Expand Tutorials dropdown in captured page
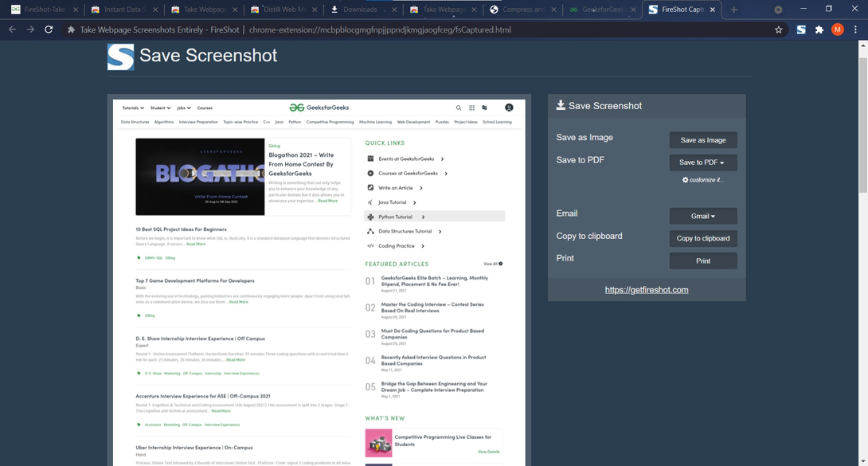Screen dimensions: 868x466 (133, 108)
